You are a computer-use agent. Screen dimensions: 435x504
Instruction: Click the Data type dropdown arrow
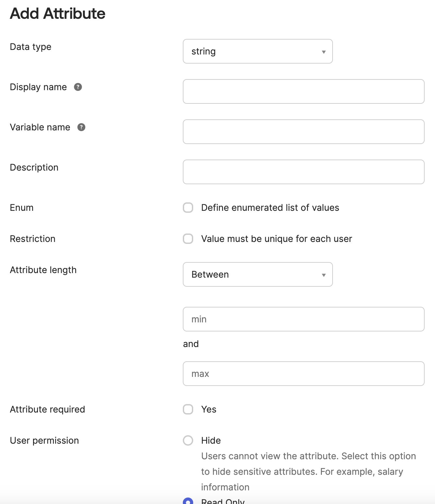(x=323, y=51)
